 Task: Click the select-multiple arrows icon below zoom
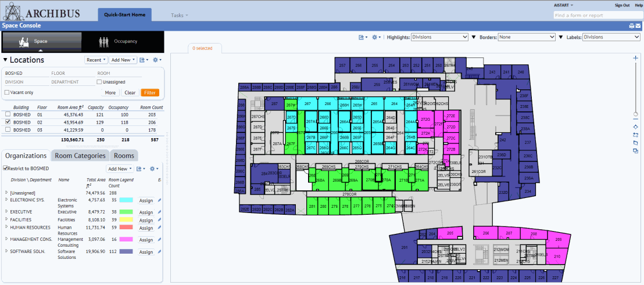[636, 135]
